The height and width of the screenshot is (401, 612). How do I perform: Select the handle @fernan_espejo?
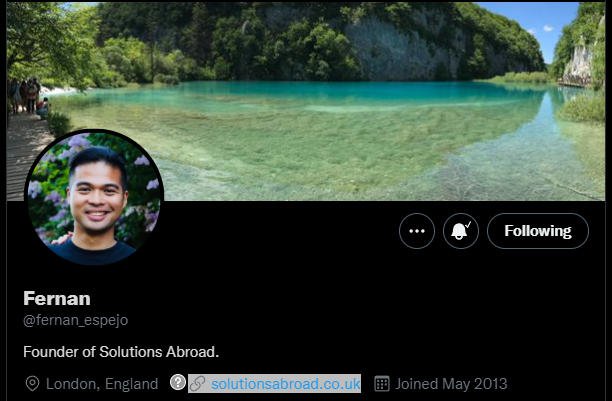(x=76, y=320)
